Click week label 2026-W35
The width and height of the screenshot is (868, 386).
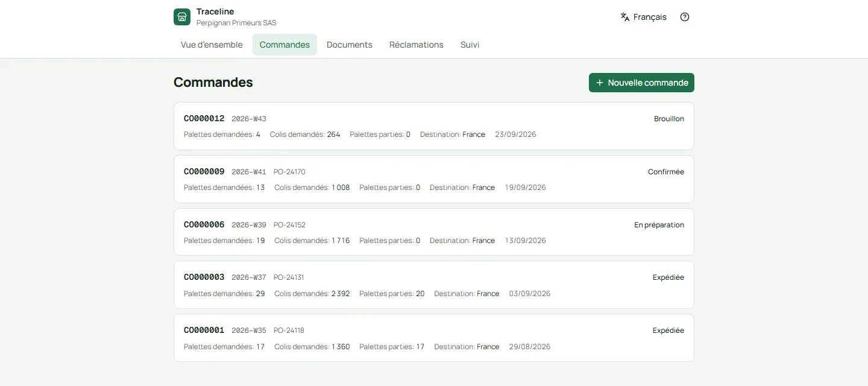pos(249,331)
